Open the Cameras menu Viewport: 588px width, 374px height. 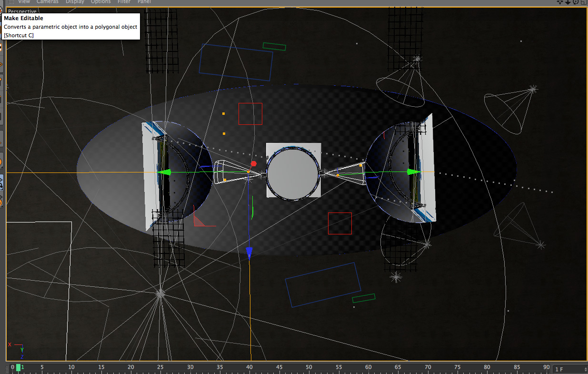[x=47, y=2]
